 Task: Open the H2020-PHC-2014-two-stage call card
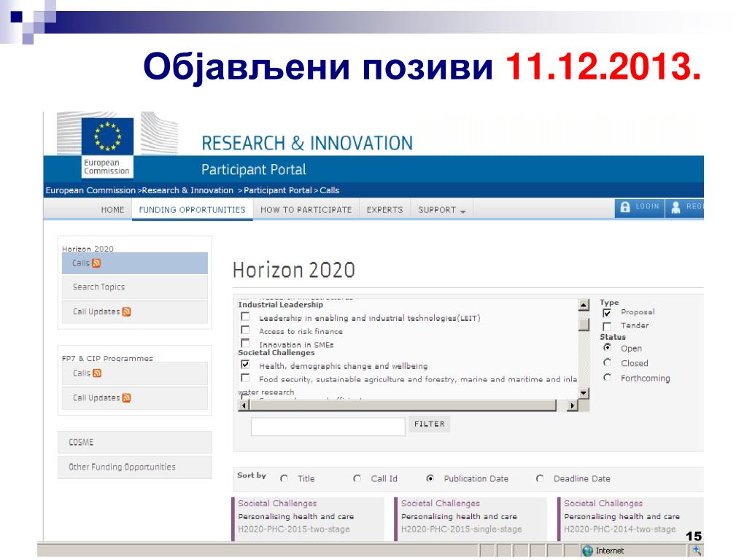coord(630,519)
